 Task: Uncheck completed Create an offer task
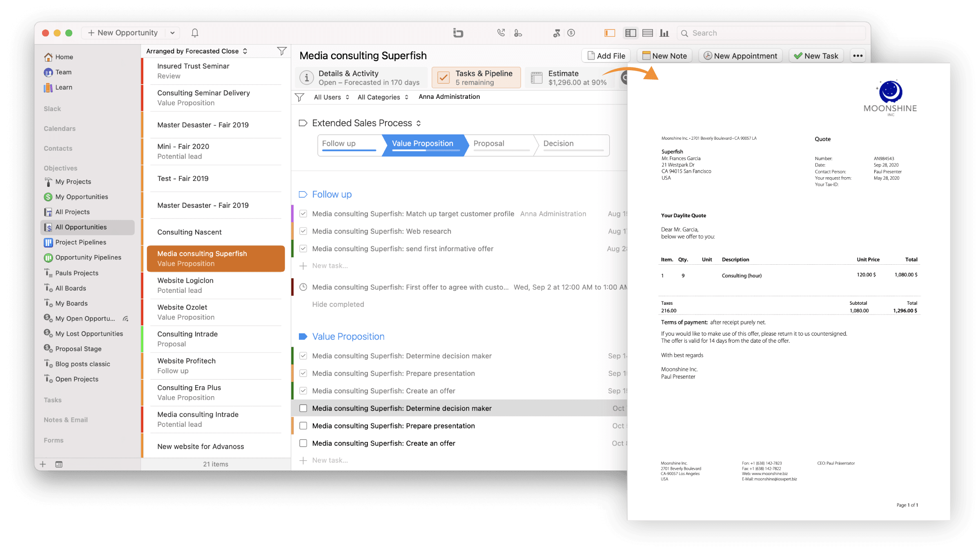coord(303,391)
